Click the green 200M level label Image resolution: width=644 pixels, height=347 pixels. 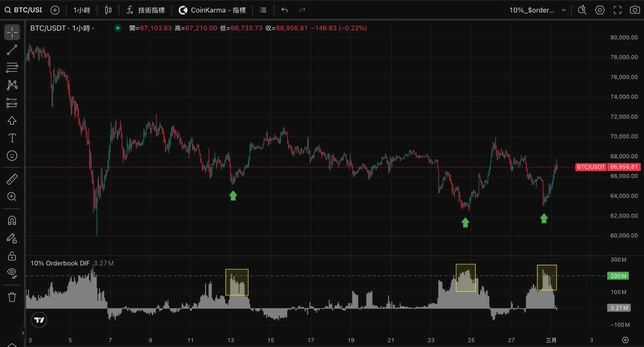click(x=617, y=276)
